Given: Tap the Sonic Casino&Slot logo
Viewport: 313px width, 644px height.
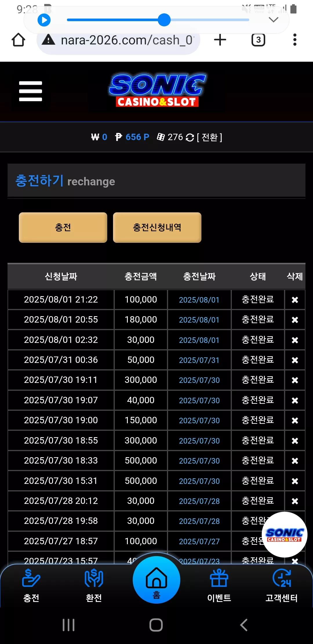Looking at the screenshot, I should [157, 91].
